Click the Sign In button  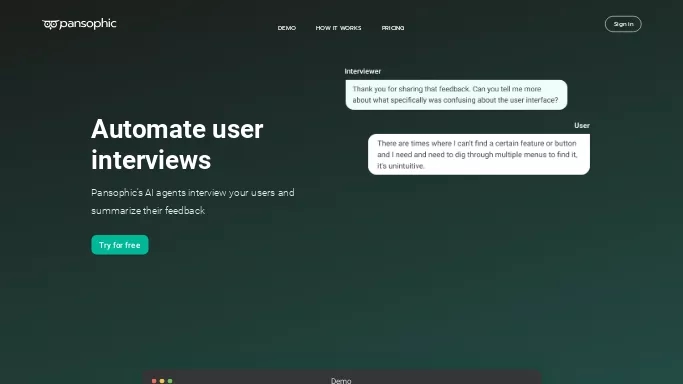click(x=623, y=24)
